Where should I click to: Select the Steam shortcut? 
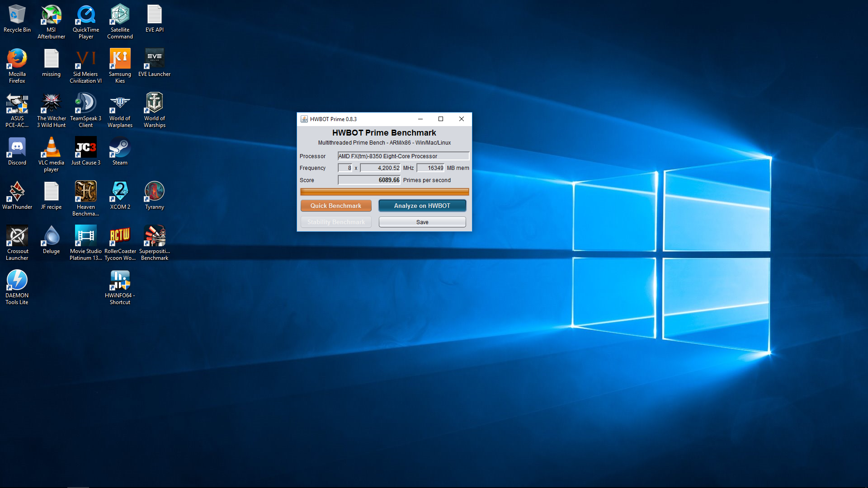(x=120, y=151)
